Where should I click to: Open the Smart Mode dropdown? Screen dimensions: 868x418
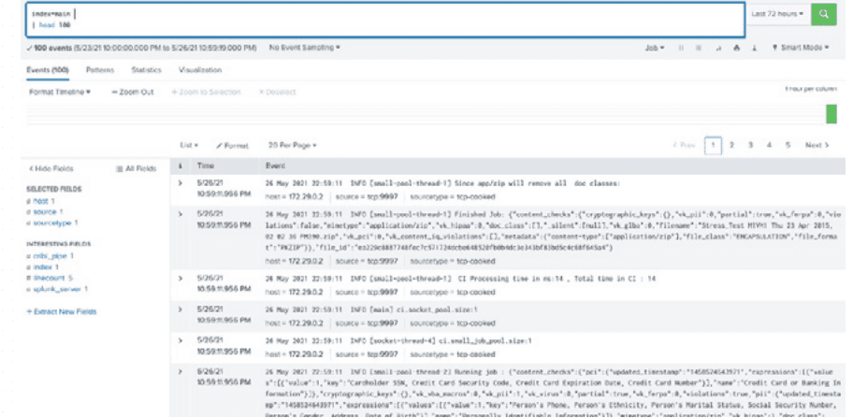803,47
